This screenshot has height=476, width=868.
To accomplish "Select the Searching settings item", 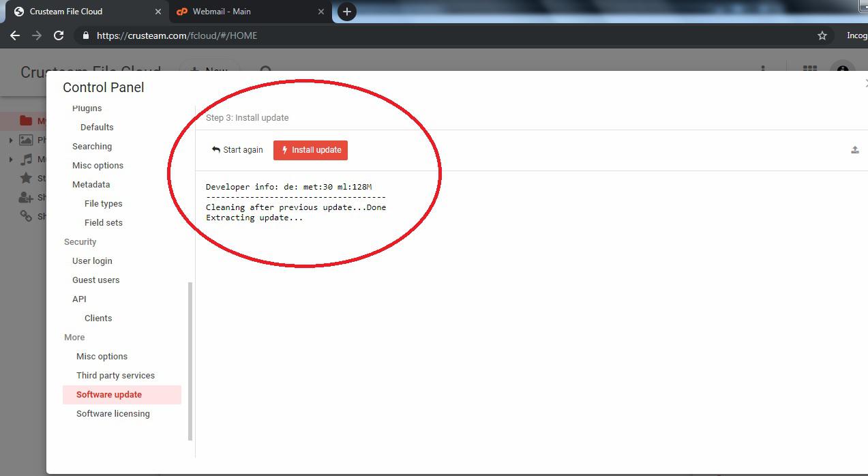I will (92, 146).
